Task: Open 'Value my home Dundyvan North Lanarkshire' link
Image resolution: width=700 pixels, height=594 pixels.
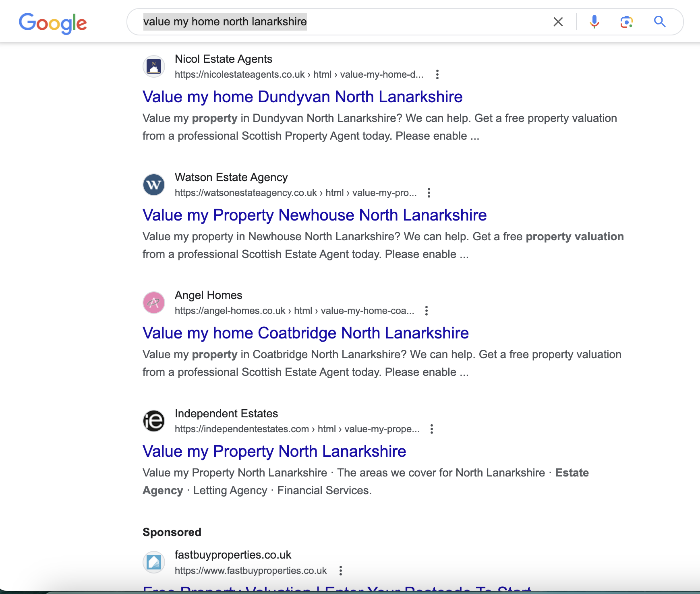Action: (x=302, y=97)
